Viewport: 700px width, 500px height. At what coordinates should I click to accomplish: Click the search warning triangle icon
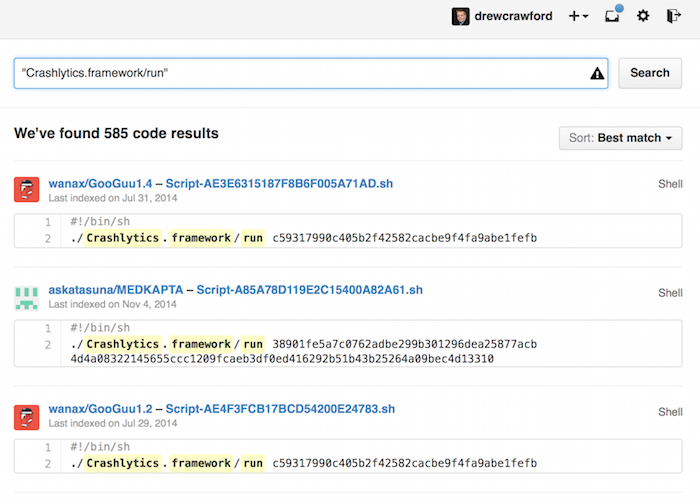[x=597, y=73]
